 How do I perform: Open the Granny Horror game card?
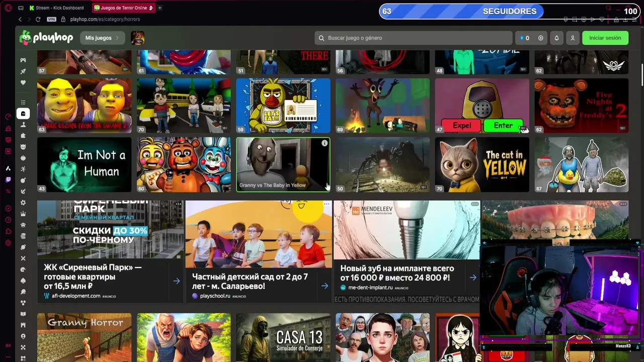click(x=84, y=337)
